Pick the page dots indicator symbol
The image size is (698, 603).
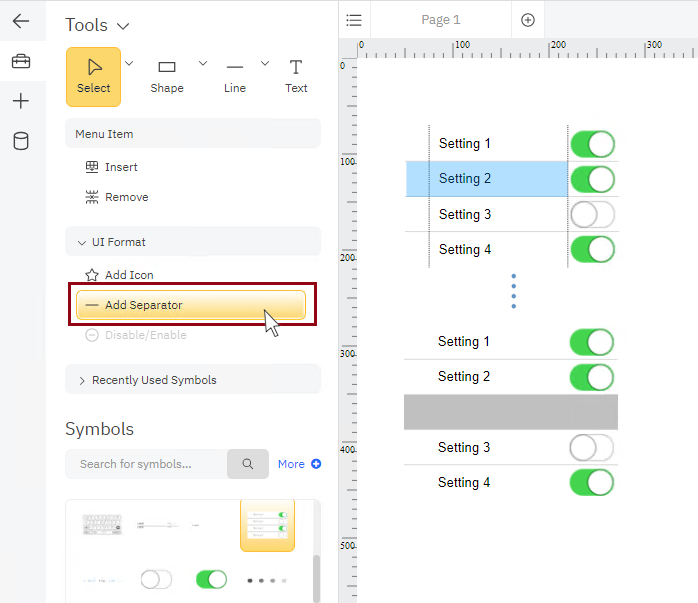click(267, 580)
